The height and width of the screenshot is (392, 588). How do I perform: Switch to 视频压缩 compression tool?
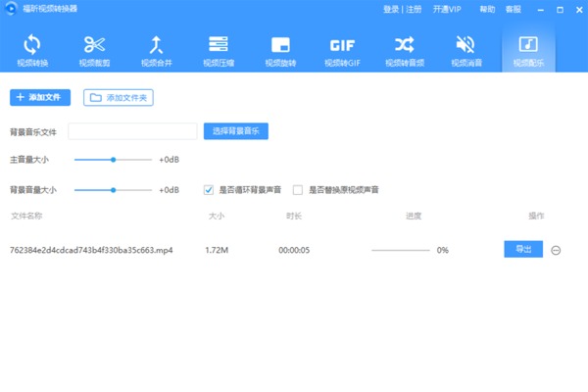(218, 51)
